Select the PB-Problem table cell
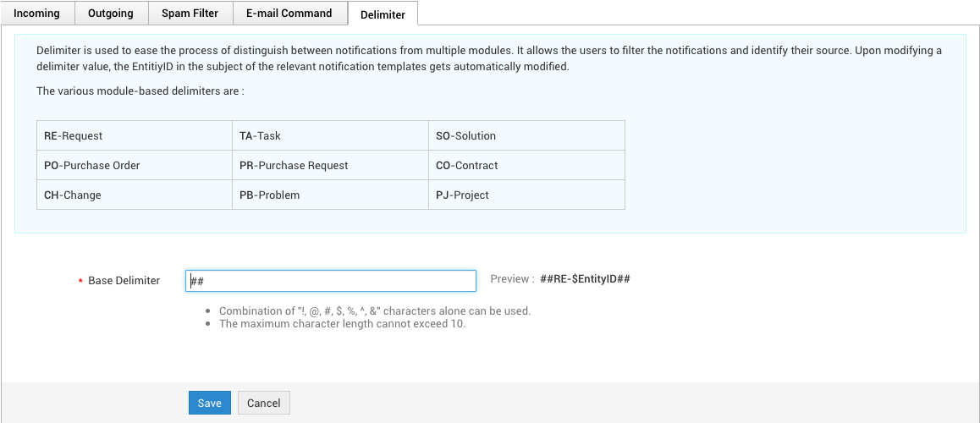The image size is (980, 423). click(x=330, y=195)
